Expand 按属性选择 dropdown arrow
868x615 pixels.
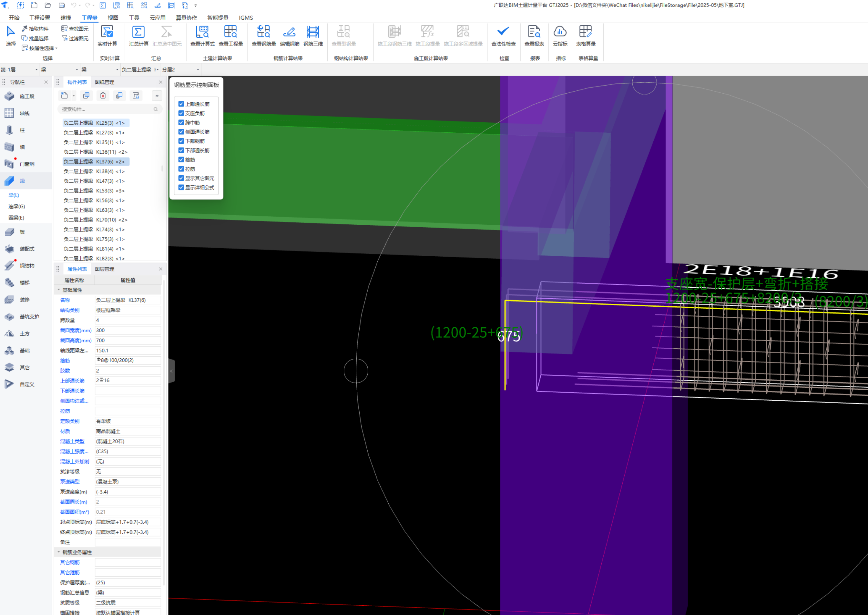pos(56,48)
